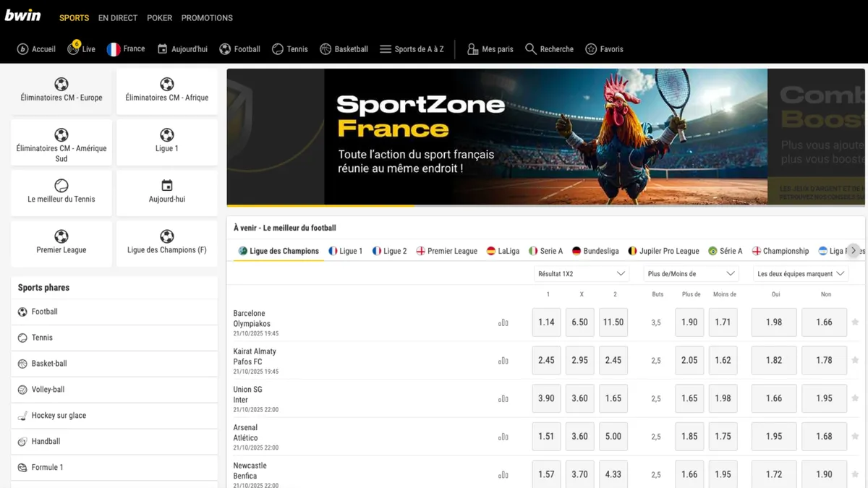Open Mes paris with the ticket icon
The image size is (868, 488).
coord(474,48)
